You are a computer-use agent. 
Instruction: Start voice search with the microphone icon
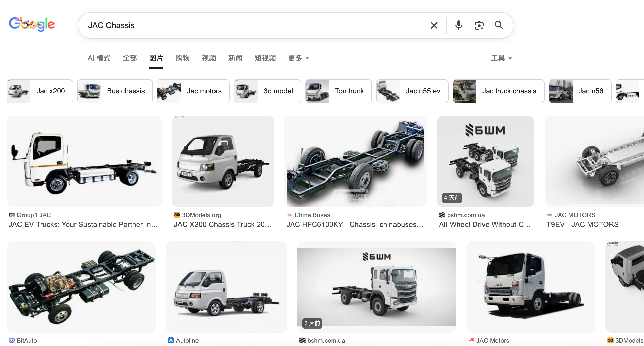click(x=459, y=25)
